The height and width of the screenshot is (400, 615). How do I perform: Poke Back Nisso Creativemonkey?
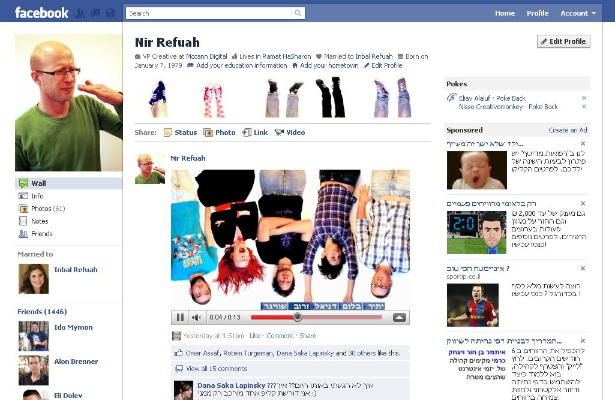click(543, 106)
